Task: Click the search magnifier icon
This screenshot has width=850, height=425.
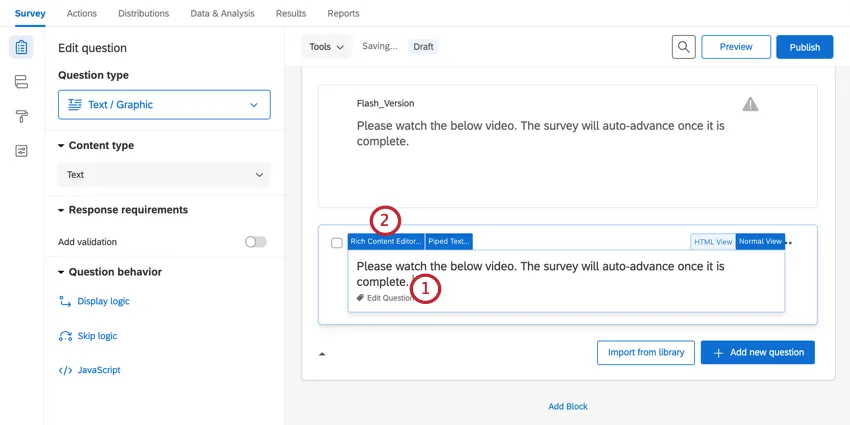Action: click(683, 47)
